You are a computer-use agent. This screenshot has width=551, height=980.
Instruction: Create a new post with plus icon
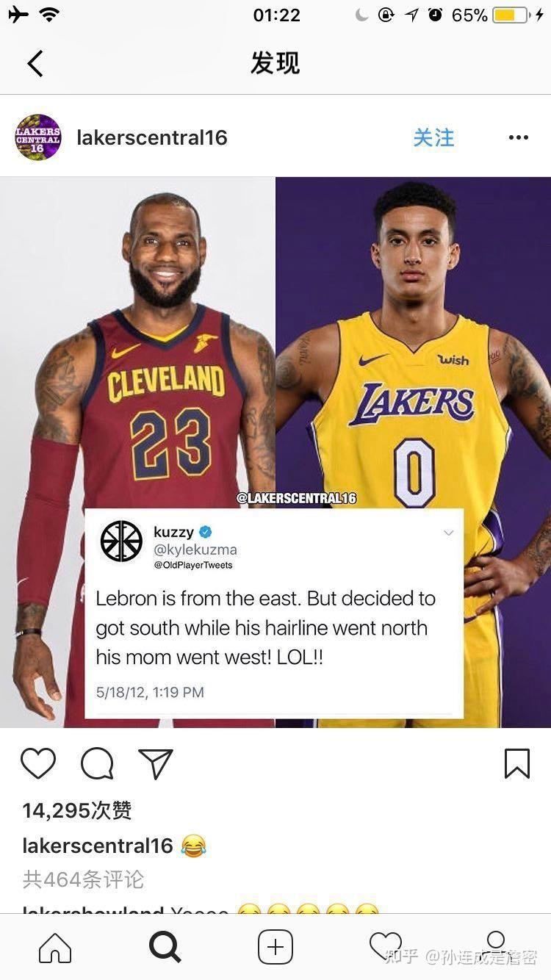[275, 948]
